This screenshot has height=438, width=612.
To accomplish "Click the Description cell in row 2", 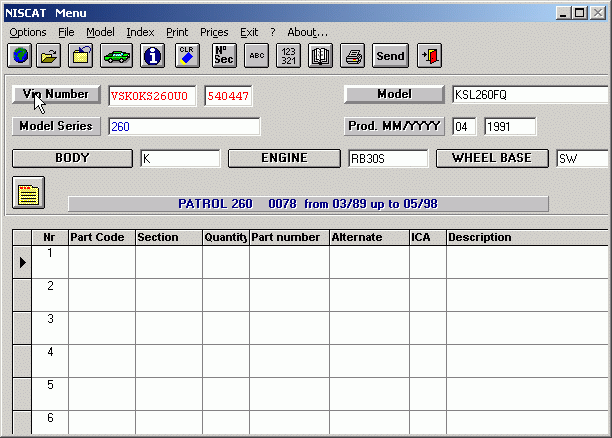I will coord(527,295).
